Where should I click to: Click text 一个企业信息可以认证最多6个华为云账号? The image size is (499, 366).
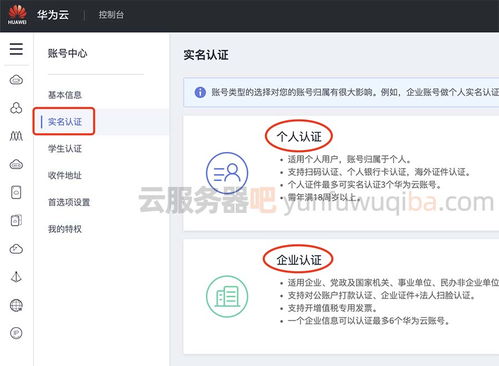tap(369, 321)
